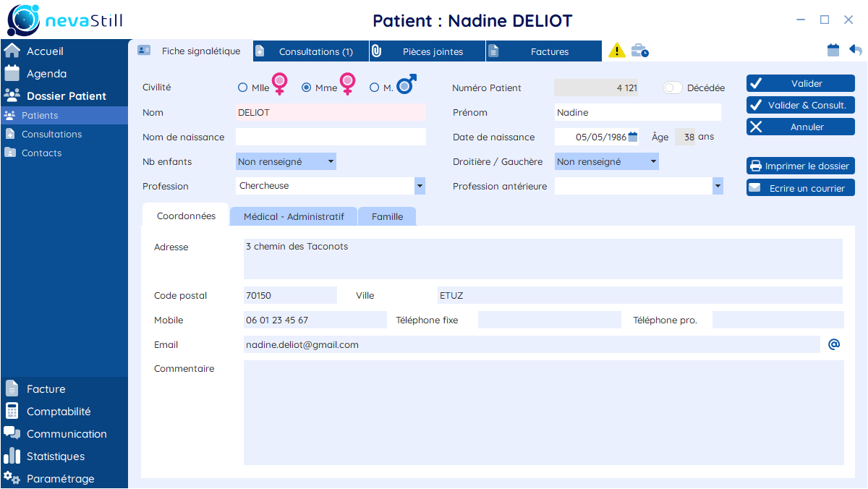Viewport: 868px width, 489px height.
Task: Click the Valider & Consult. button
Action: click(x=800, y=105)
